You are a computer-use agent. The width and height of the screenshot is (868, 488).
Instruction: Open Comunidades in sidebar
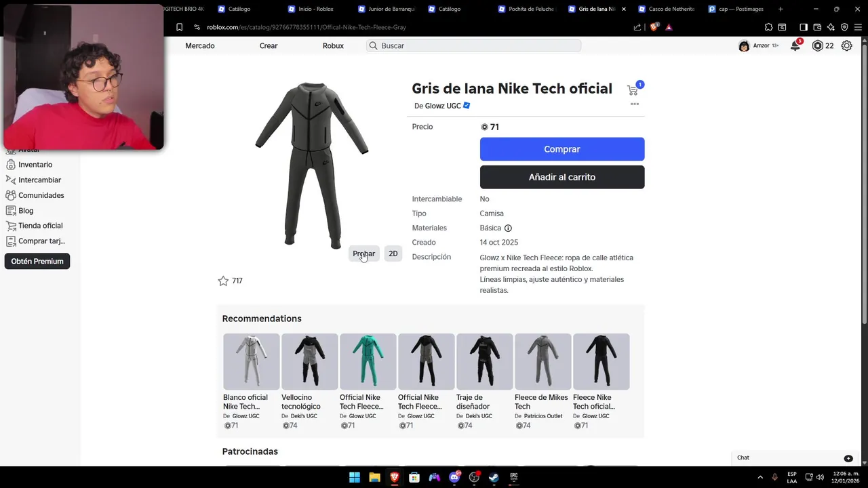[x=41, y=195]
